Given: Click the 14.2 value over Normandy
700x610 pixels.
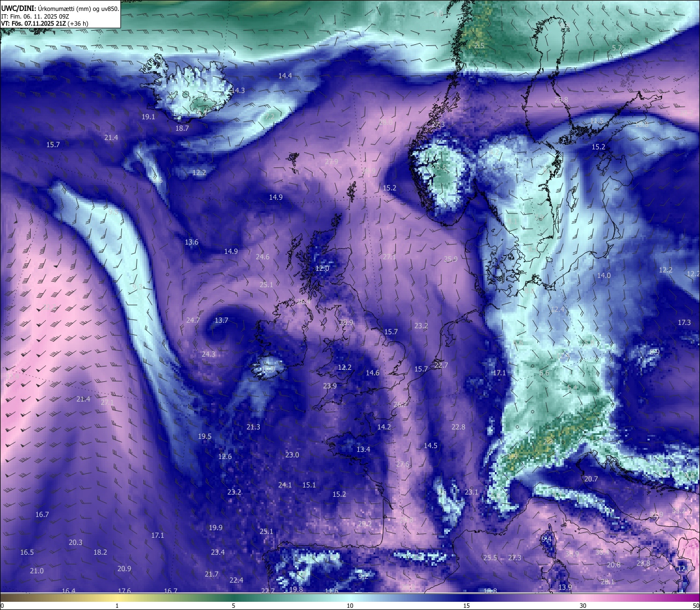Looking at the screenshot, I should point(384,427).
